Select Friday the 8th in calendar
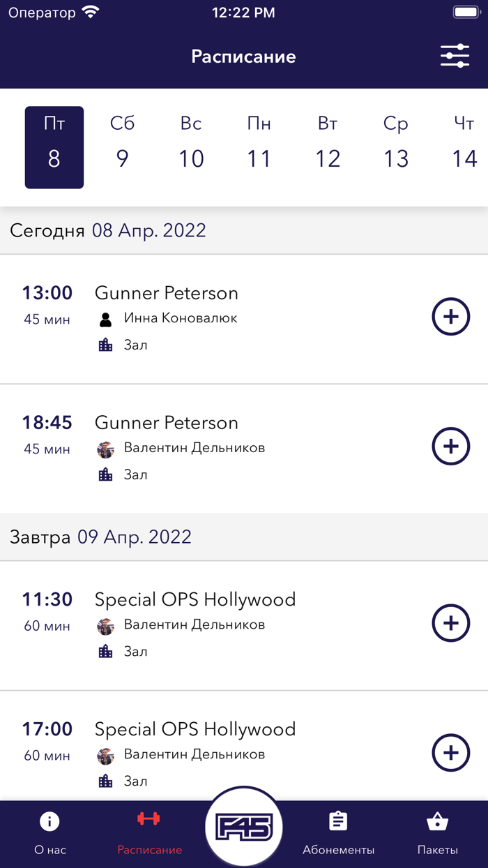488x868 pixels. pyautogui.click(x=54, y=147)
